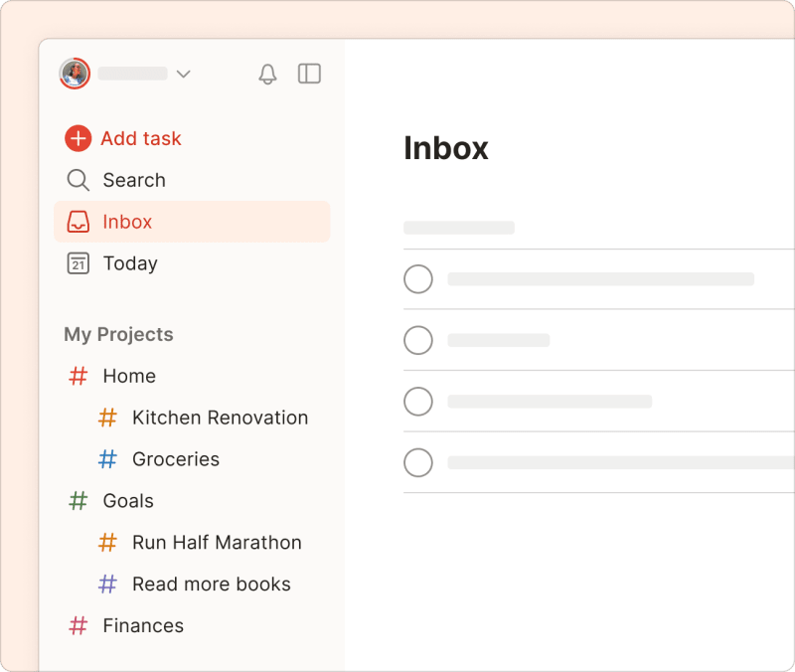
Task: Click the Add task button
Action: click(x=139, y=138)
